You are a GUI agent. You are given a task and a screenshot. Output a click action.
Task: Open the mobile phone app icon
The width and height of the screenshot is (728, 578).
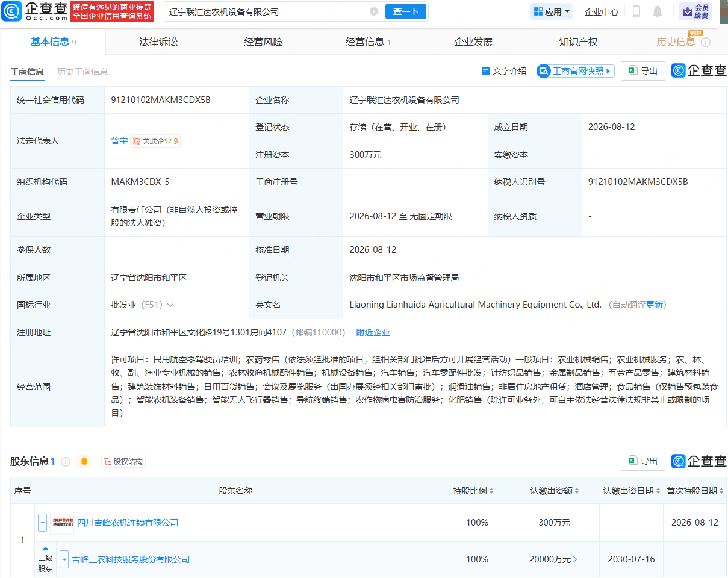coord(636,11)
